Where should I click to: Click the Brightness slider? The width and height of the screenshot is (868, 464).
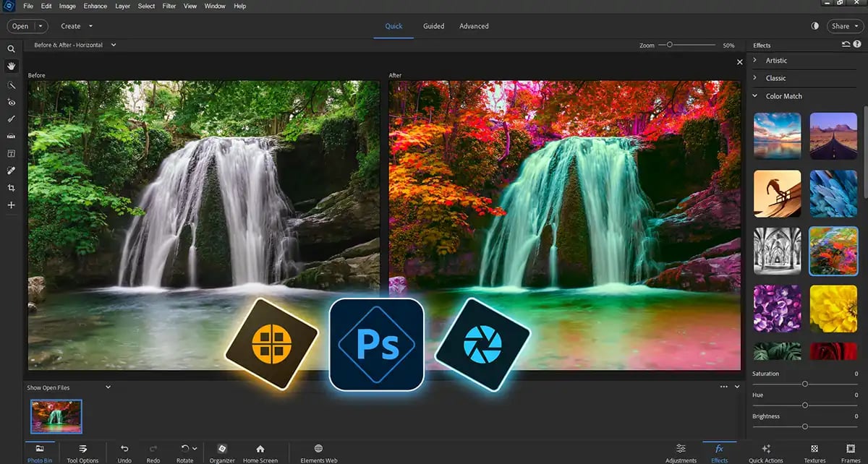(804, 426)
